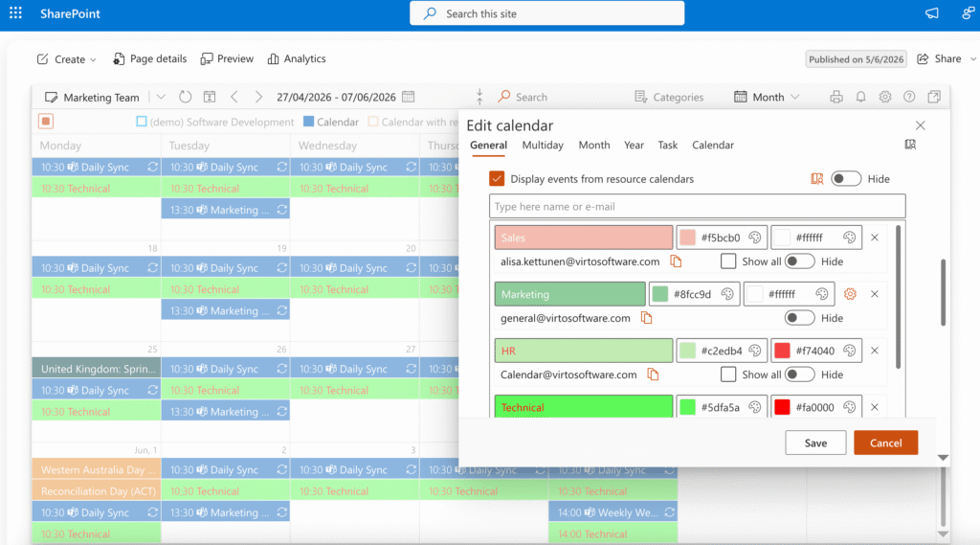Viewport: 980px width, 545px height.
Task: Go to the next period with right chevron
Action: (x=258, y=97)
